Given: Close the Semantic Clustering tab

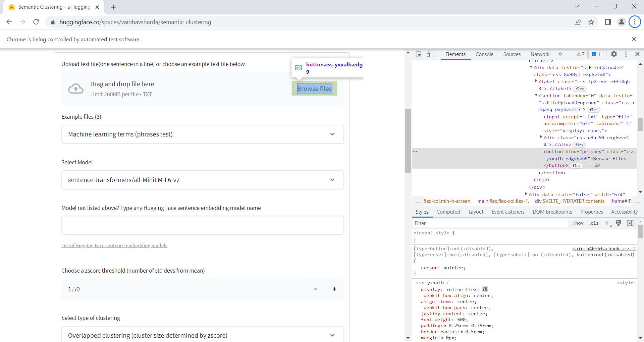Looking at the screenshot, I should point(97,7).
